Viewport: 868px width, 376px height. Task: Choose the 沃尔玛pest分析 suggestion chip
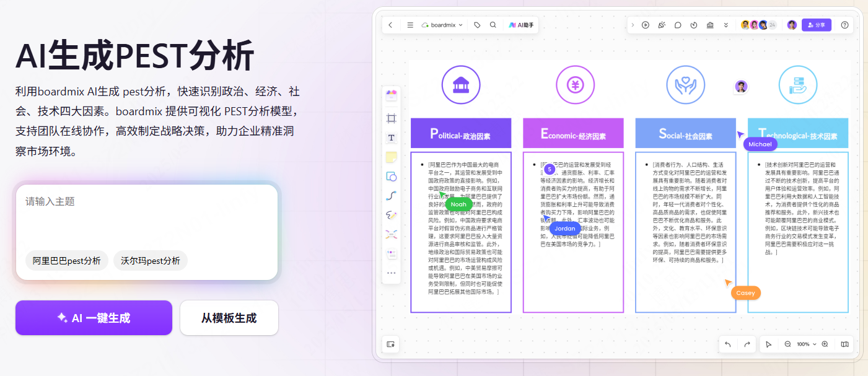[151, 261]
